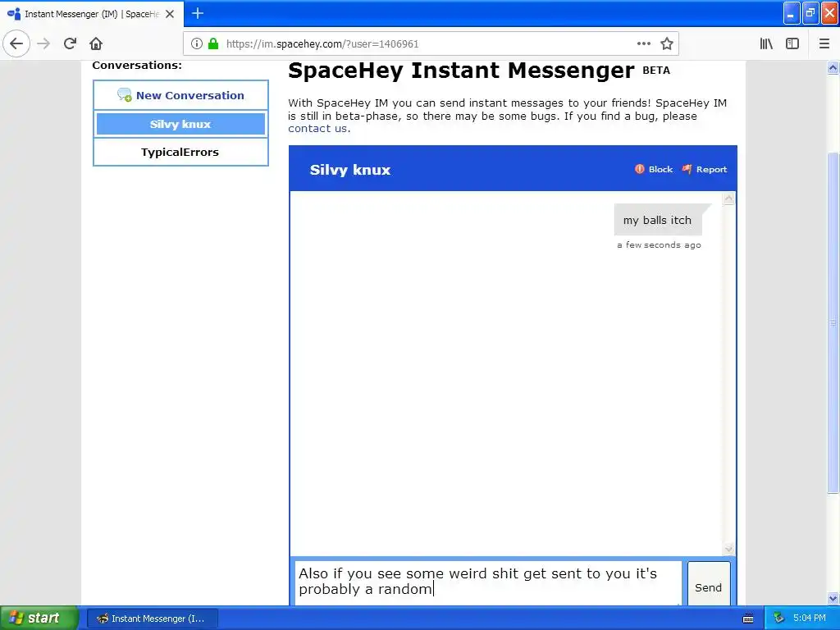Select Instant Messenger taskbar button

click(x=152, y=619)
